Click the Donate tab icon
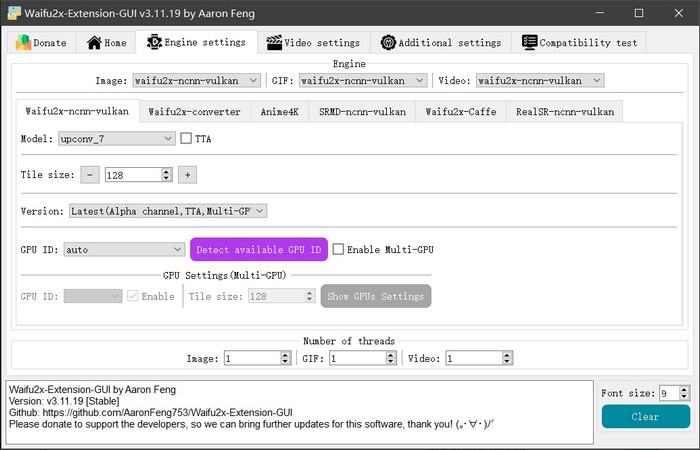This screenshot has width=700, height=450. [23, 42]
